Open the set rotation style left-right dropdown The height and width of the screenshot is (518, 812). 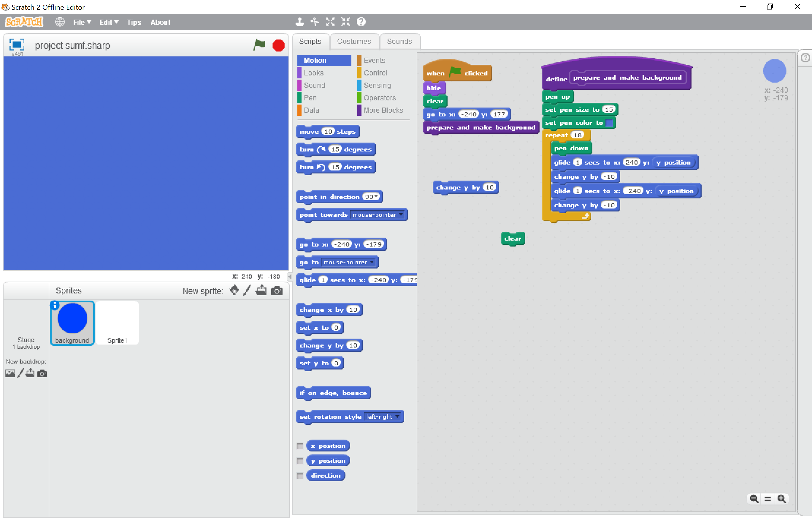coord(398,416)
